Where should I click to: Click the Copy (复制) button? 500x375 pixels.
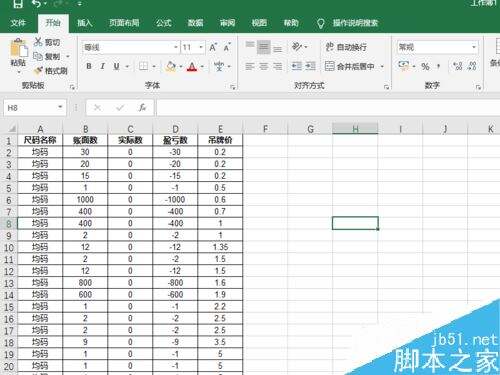point(47,56)
